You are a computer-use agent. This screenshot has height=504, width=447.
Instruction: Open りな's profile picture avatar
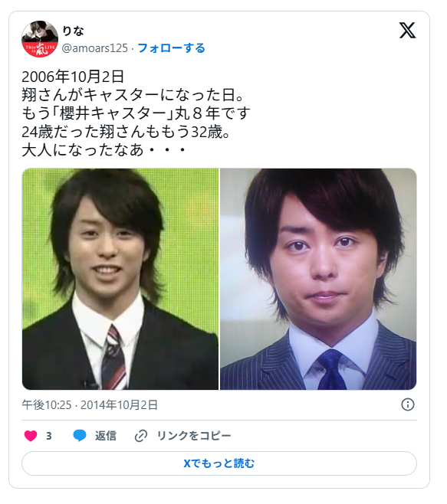pos(40,39)
